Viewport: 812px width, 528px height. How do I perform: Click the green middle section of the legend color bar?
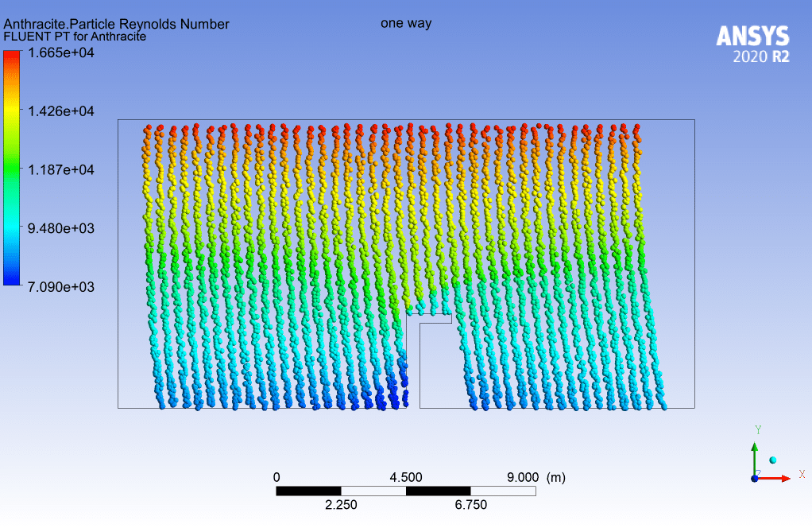click(12, 169)
